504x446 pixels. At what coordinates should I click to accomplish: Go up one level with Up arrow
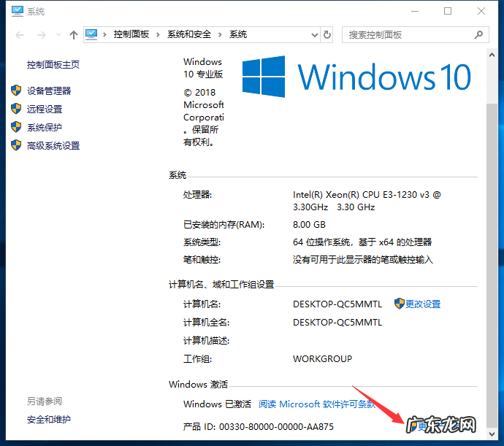pyautogui.click(x=74, y=35)
